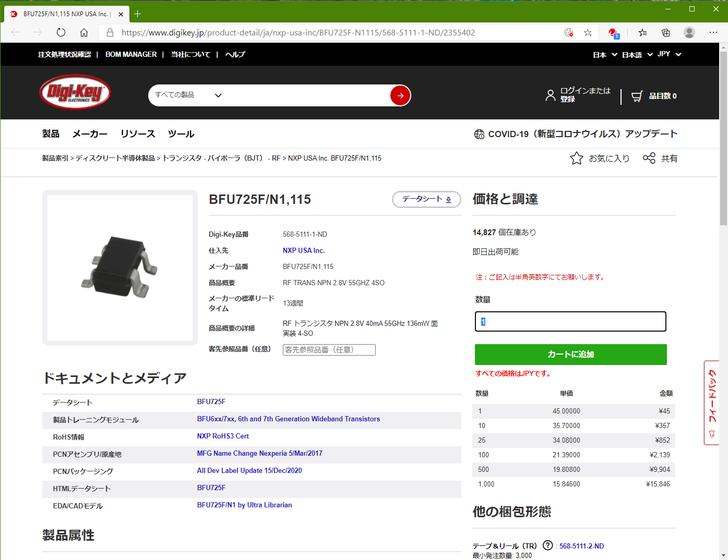Click the データシート download button
The width and height of the screenshot is (728, 560).
click(x=426, y=199)
